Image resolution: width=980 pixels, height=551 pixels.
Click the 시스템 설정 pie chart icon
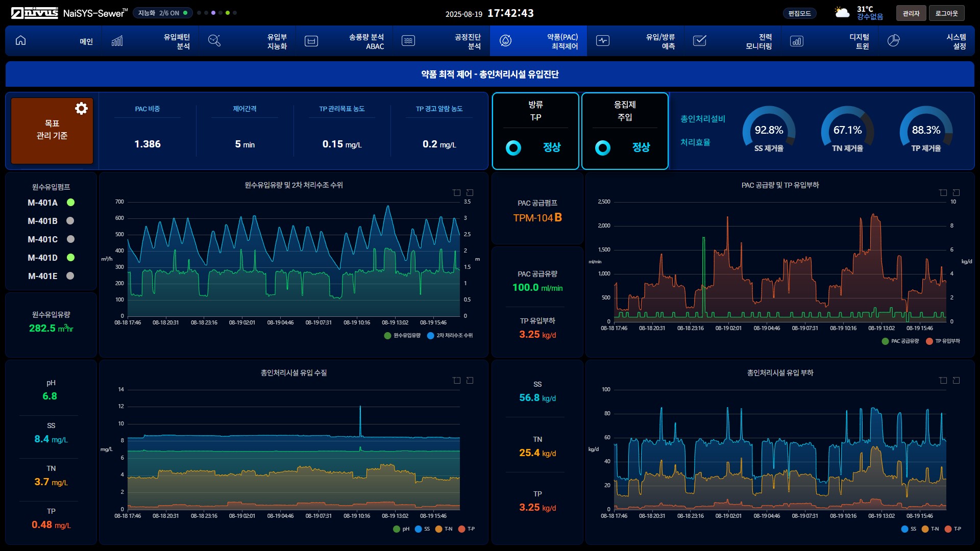coord(893,41)
